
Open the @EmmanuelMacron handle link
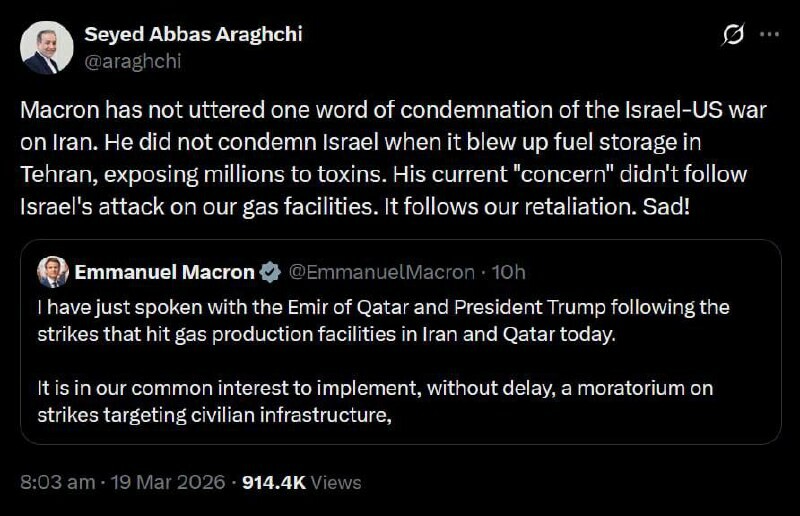click(381, 272)
